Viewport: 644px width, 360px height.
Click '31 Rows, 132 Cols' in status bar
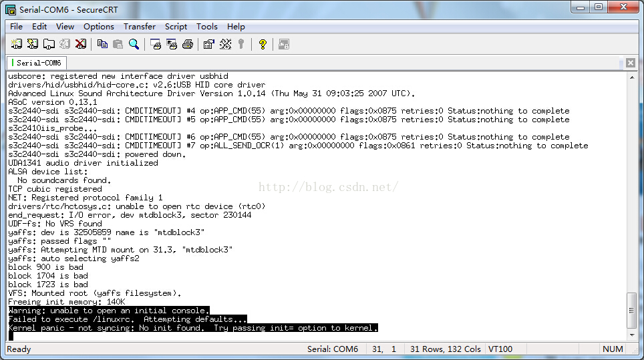pyautogui.click(x=445, y=349)
